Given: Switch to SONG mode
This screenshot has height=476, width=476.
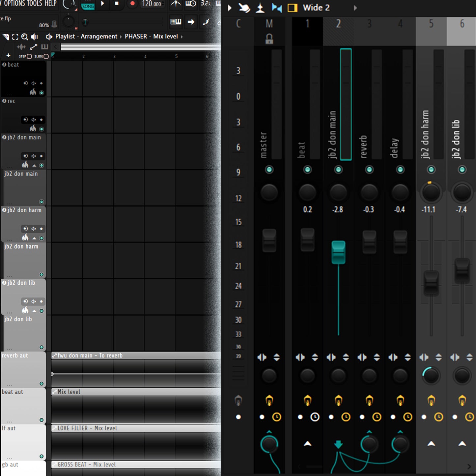Looking at the screenshot, I should [88, 6].
